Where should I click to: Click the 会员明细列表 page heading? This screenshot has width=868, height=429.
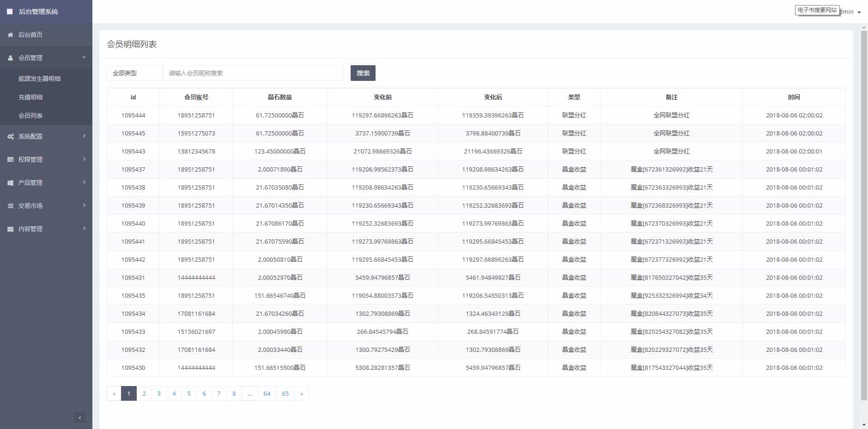tap(132, 44)
